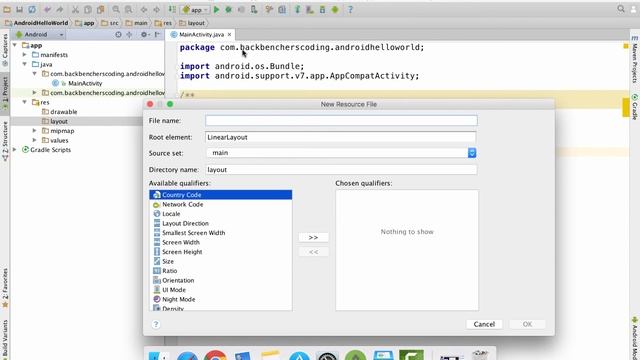Viewport: 640px width, 360px height.
Task: Click the File name input field
Action: (x=341, y=120)
